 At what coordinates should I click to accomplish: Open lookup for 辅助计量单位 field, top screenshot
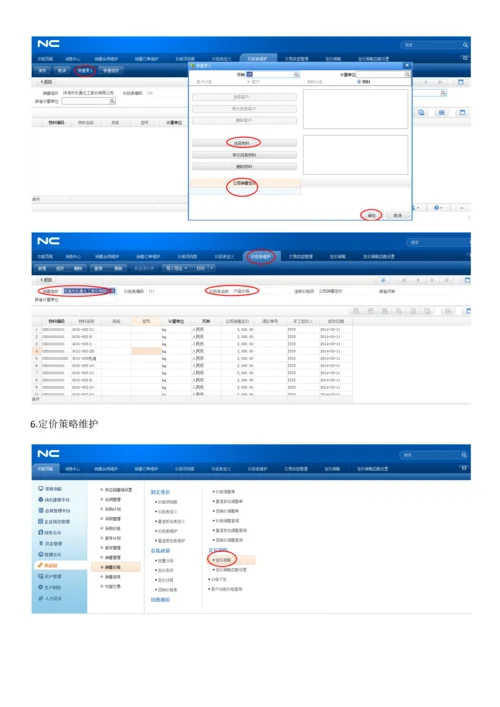pos(112,101)
